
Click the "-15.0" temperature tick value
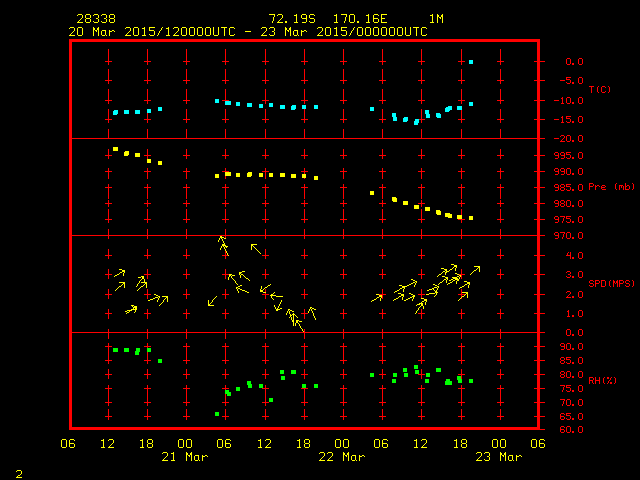[569, 120]
